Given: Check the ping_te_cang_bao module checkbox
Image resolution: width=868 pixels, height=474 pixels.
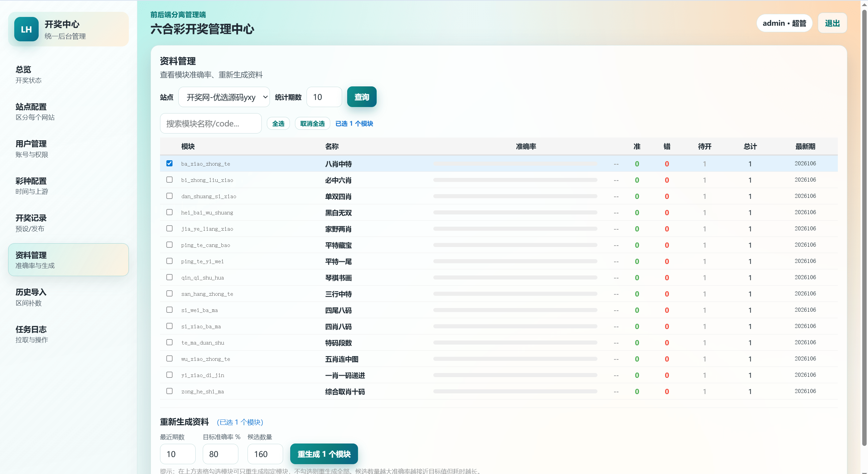Looking at the screenshot, I should [170, 245].
